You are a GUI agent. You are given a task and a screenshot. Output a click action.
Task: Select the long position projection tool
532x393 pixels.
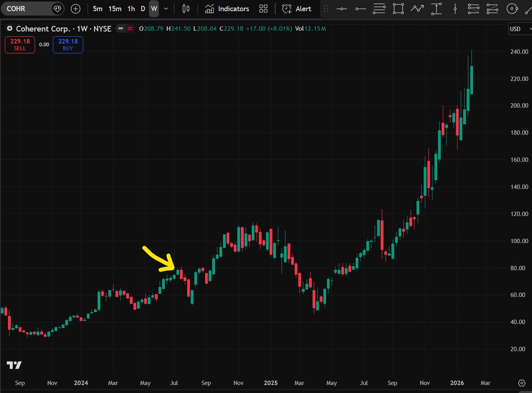coord(436,8)
